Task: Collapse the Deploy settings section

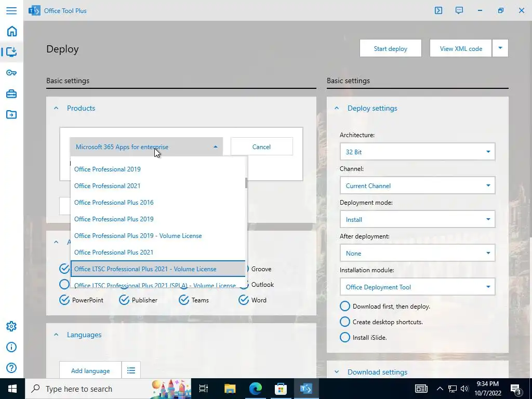Action: coord(337,108)
